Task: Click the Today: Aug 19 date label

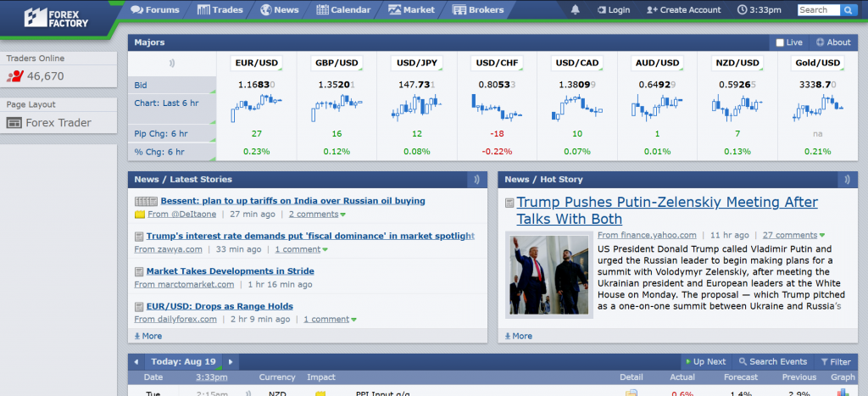Action: (x=183, y=362)
